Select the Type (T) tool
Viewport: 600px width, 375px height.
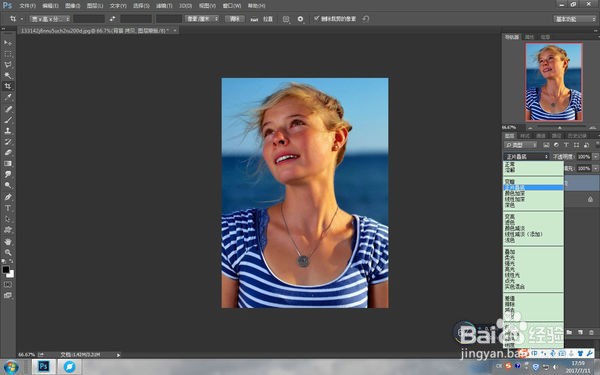(x=8, y=208)
